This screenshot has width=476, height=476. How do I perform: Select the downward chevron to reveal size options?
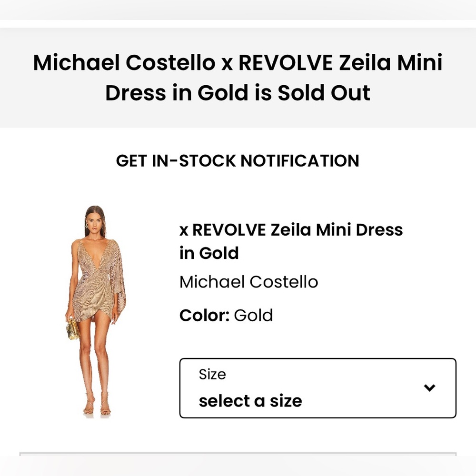click(x=429, y=388)
